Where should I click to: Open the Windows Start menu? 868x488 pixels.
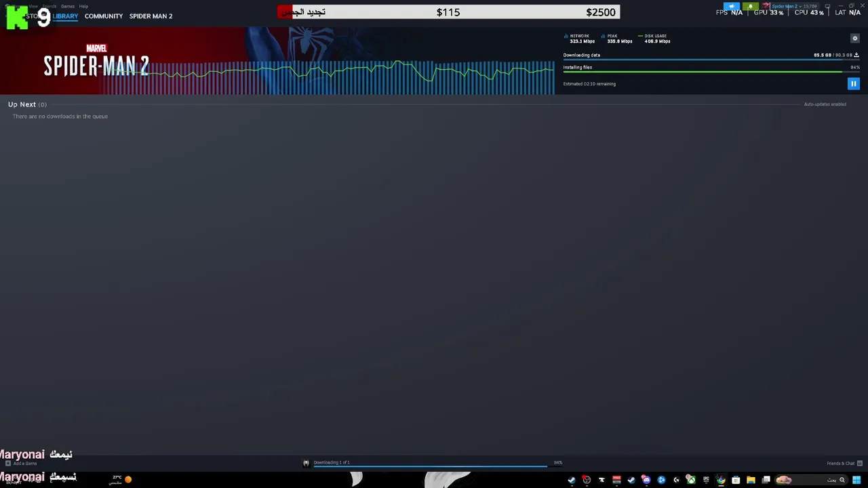coord(856,480)
